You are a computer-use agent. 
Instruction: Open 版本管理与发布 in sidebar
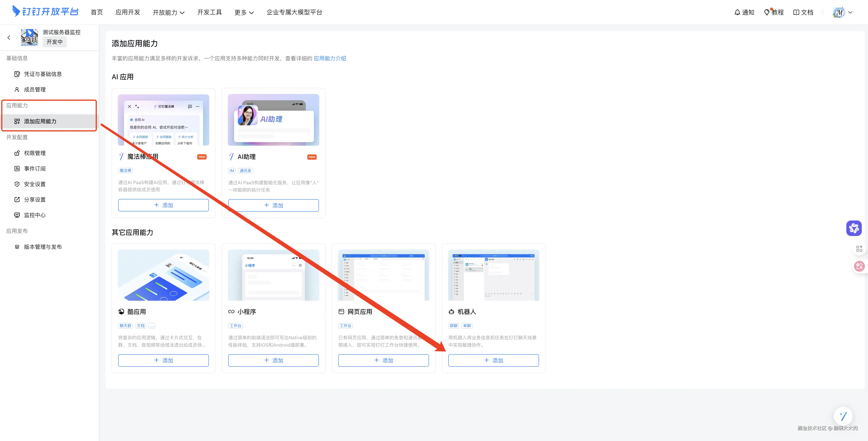[x=42, y=247]
